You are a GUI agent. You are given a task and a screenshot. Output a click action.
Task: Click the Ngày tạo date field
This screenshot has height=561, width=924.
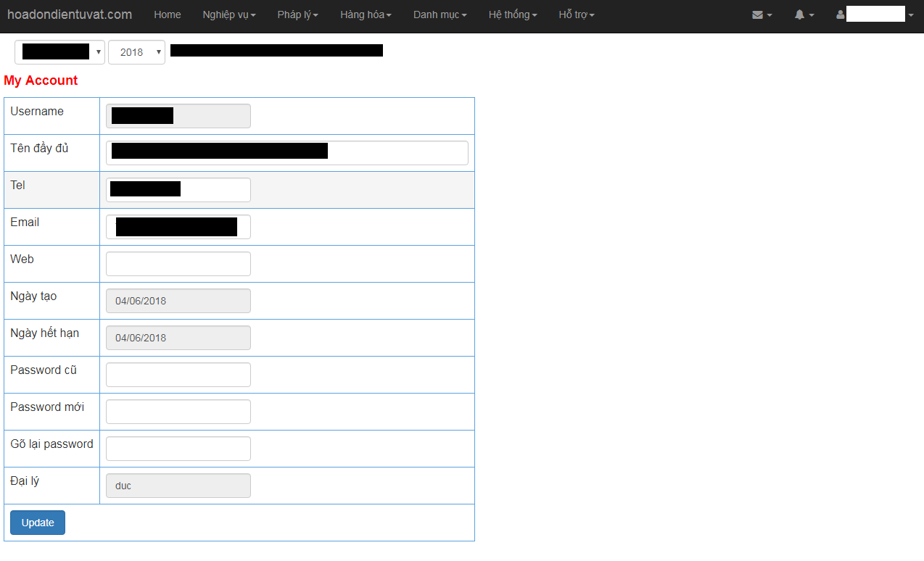[178, 301]
